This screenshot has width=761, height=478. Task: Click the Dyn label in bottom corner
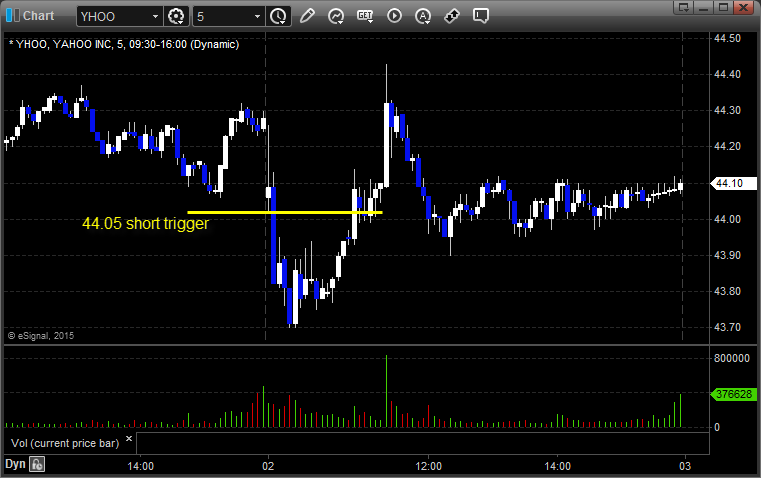(x=15, y=464)
